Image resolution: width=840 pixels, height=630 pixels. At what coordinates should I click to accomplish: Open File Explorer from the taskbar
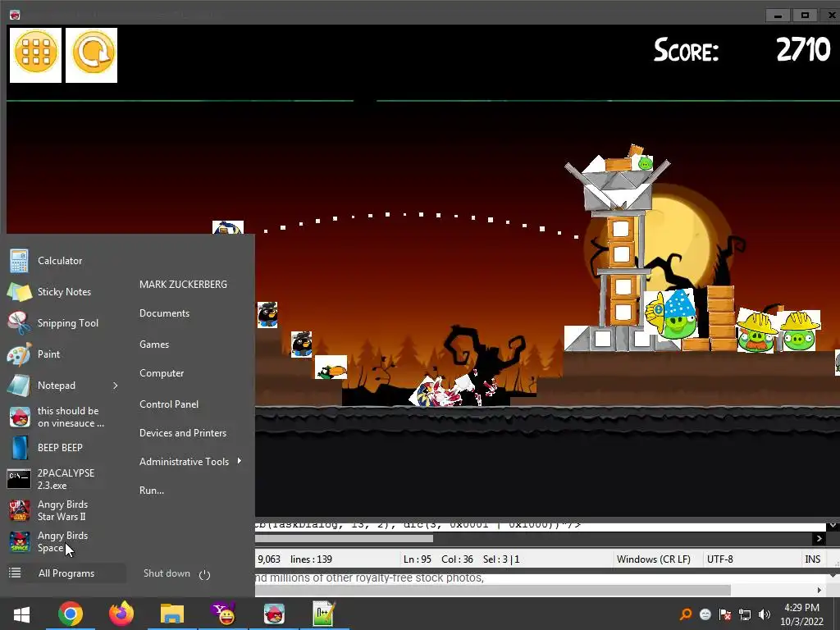pyautogui.click(x=172, y=614)
